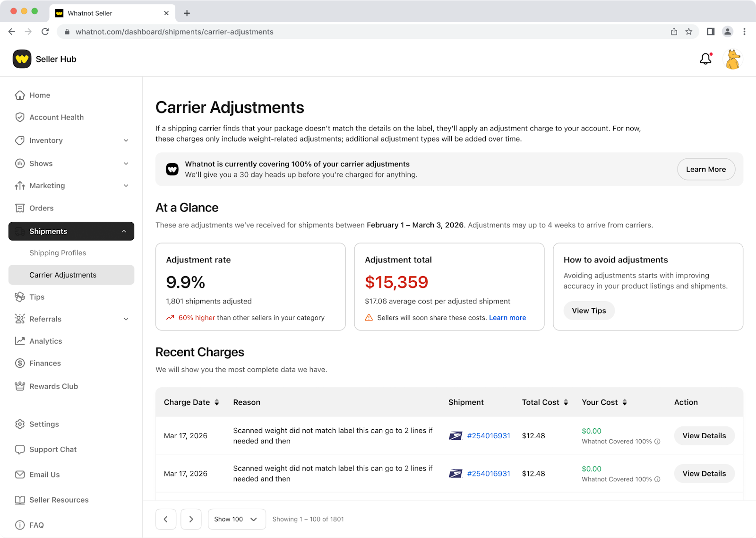Click the info icon beside Whatnot Covered 100%
This screenshot has width=756, height=538.
[x=657, y=442]
